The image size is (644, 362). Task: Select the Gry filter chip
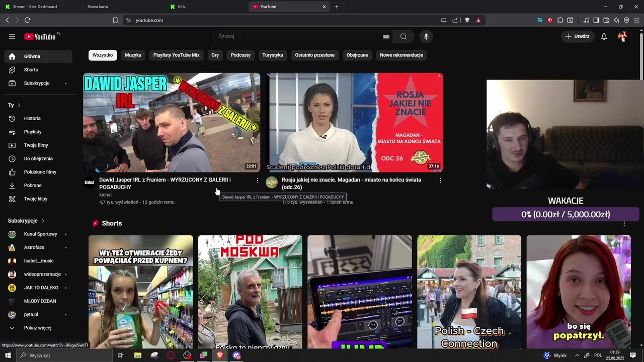click(x=215, y=55)
